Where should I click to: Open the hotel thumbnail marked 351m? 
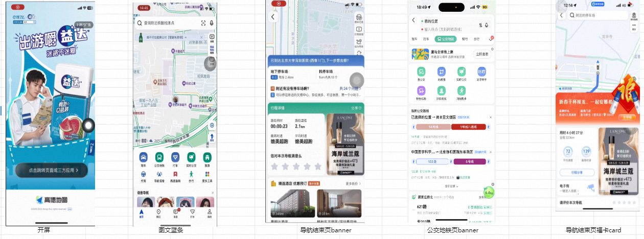pyautogui.click(x=338, y=203)
